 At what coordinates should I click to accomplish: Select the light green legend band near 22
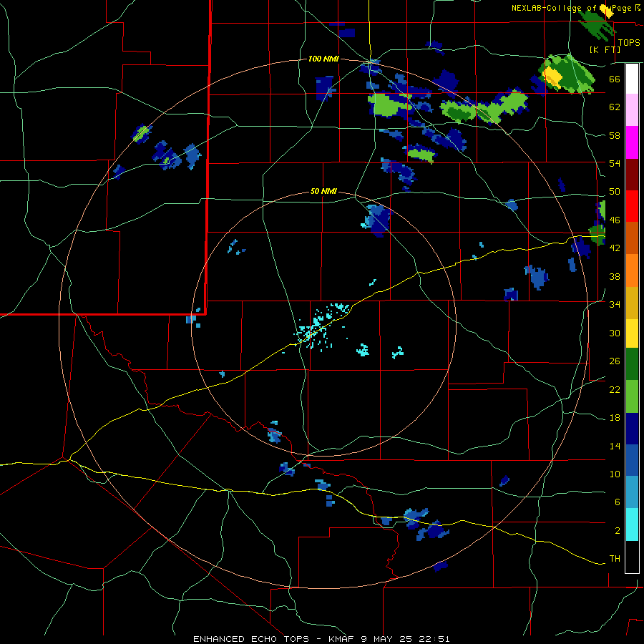(632, 396)
